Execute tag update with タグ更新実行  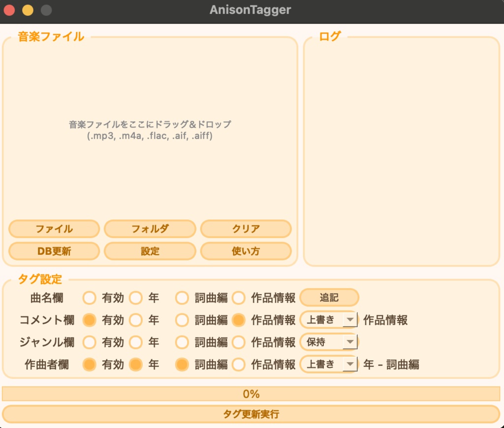tap(252, 414)
